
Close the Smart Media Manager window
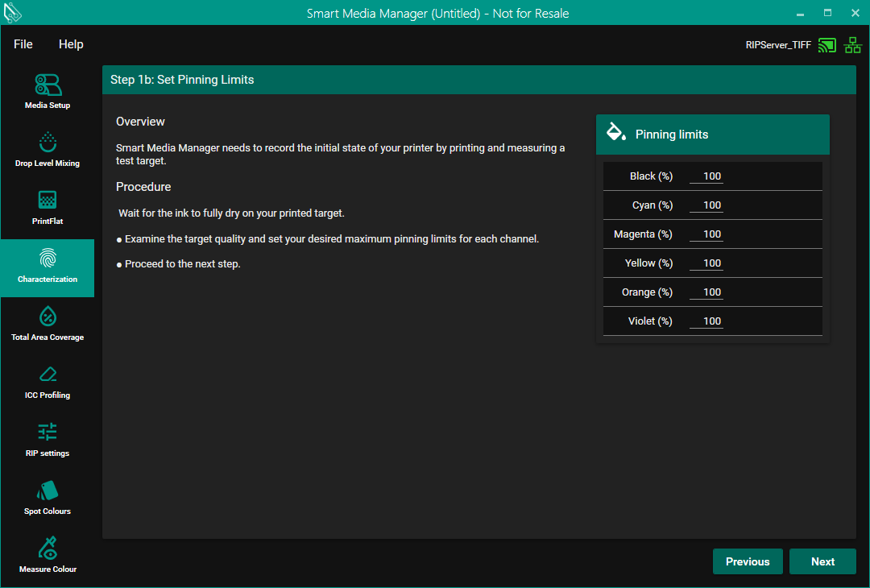tap(855, 13)
